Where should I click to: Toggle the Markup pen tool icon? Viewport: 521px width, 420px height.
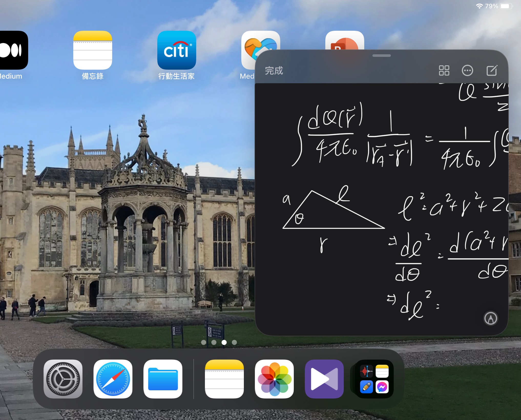point(490,318)
